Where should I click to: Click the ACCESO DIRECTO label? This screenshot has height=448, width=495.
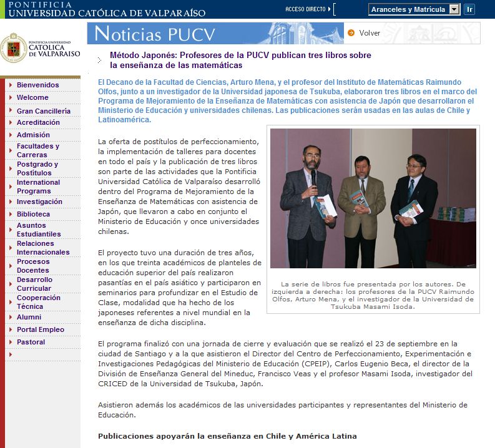305,9
